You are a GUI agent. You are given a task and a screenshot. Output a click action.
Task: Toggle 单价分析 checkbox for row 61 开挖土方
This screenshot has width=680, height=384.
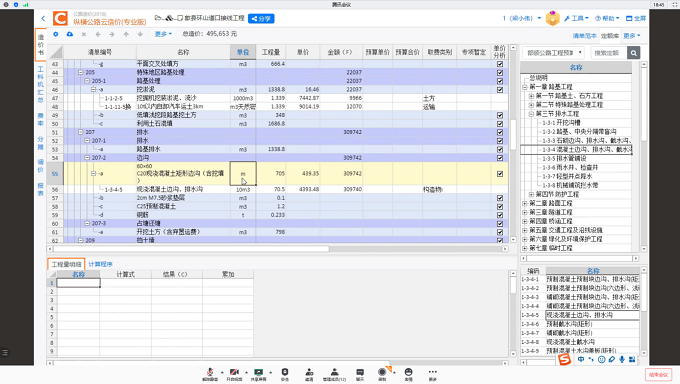pyautogui.click(x=500, y=232)
